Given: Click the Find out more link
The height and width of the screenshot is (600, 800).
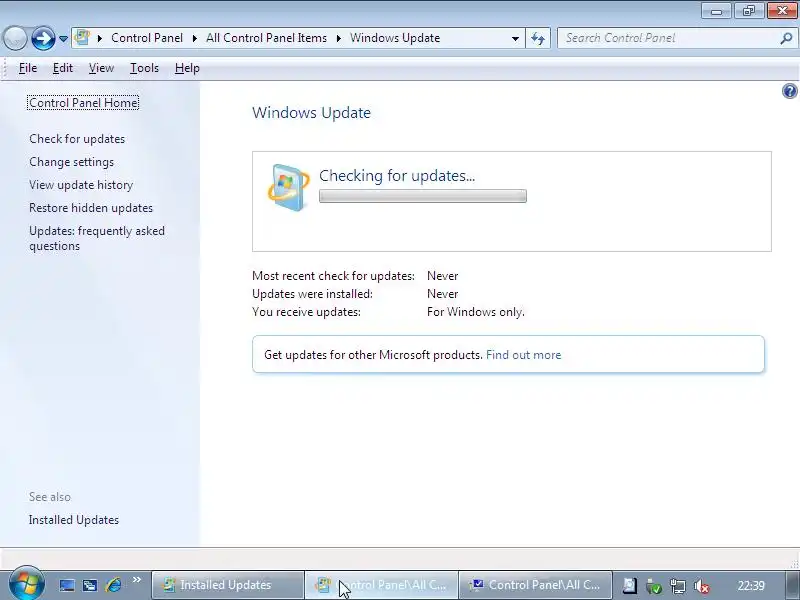Looking at the screenshot, I should pyautogui.click(x=523, y=355).
